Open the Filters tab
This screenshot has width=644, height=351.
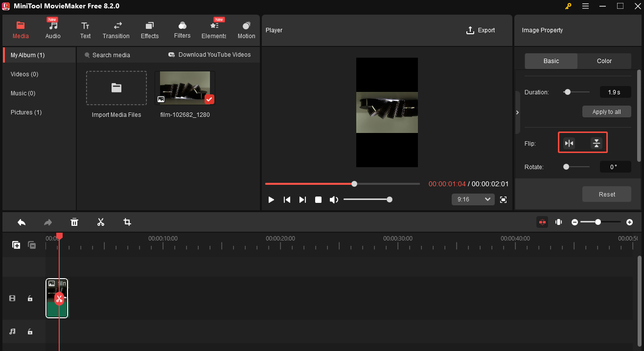tap(182, 30)
